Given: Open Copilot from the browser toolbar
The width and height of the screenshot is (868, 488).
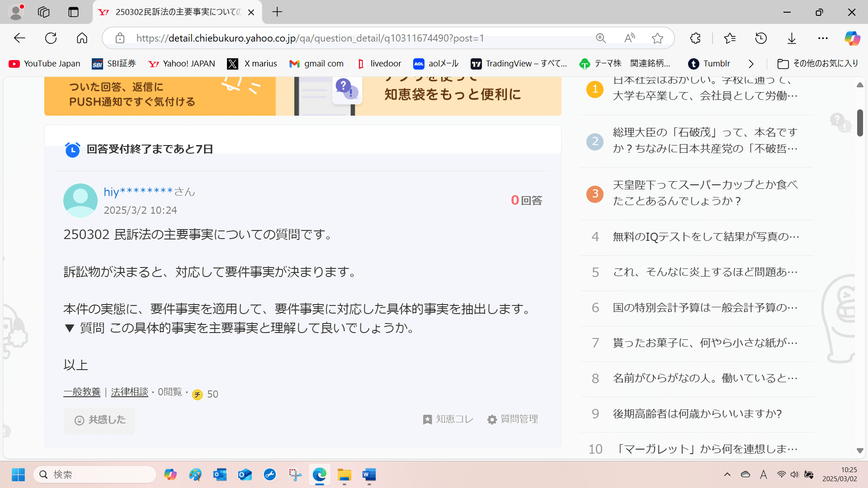Looking at the screenshot, I should point(853,38).
